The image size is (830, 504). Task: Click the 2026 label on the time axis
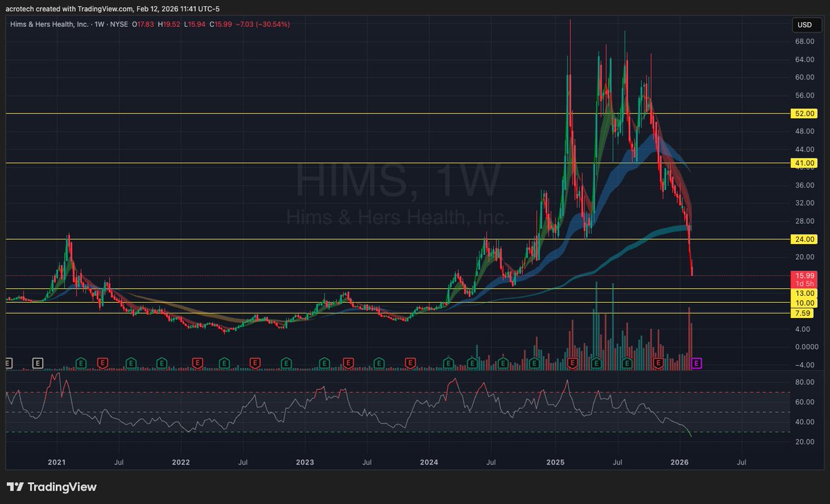pos(680,461)
